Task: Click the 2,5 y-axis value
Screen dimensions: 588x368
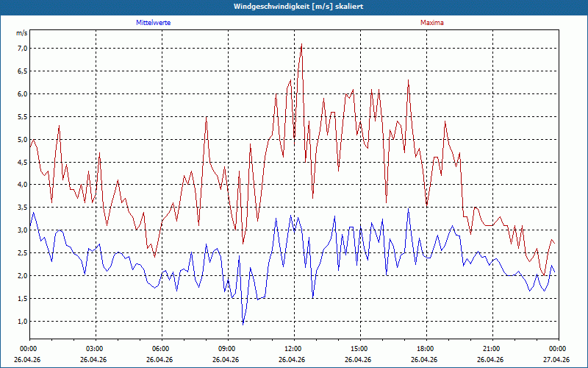Action: pos(23,252)
